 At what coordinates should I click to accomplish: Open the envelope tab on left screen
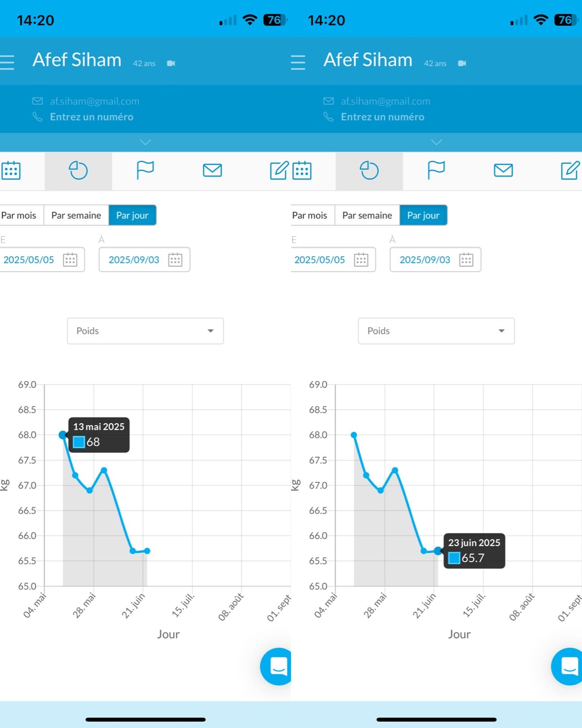pos(212,170)
